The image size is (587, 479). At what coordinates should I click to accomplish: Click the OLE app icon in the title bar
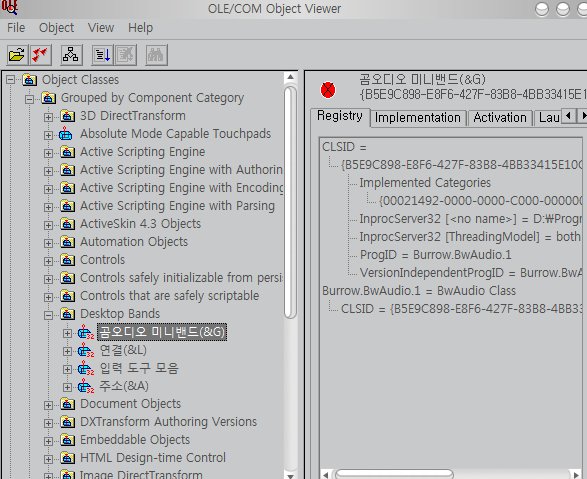(x=9, y=7)
